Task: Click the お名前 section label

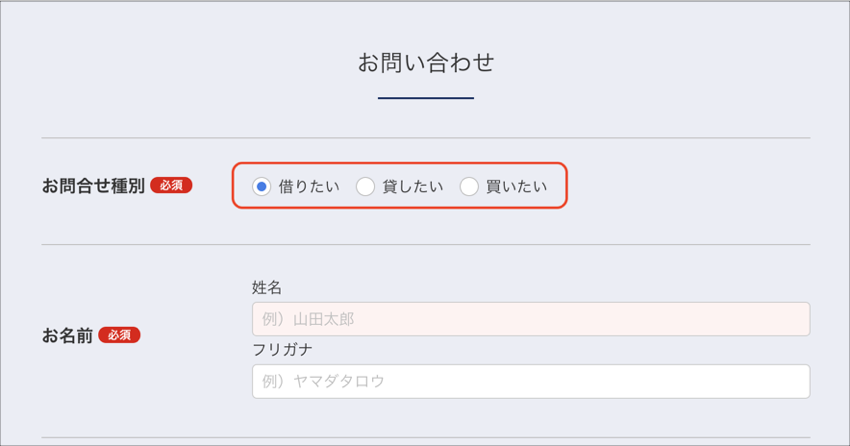Action: coord(67,336)
